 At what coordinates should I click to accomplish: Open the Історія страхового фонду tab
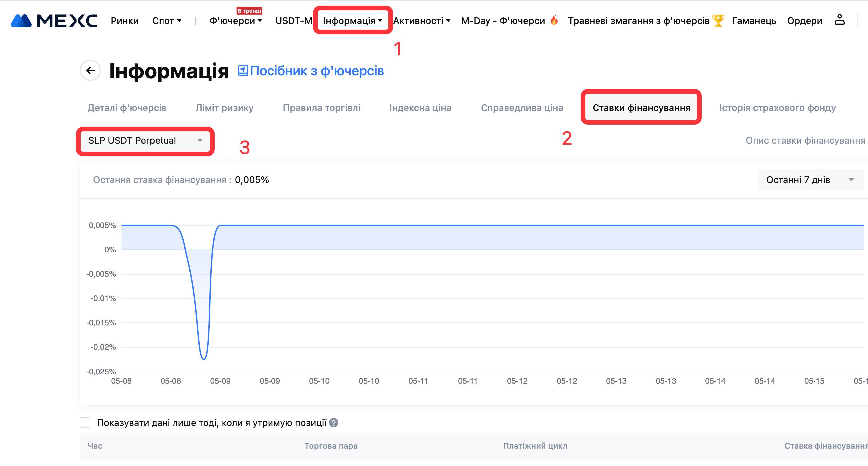[x=777, y=108]
